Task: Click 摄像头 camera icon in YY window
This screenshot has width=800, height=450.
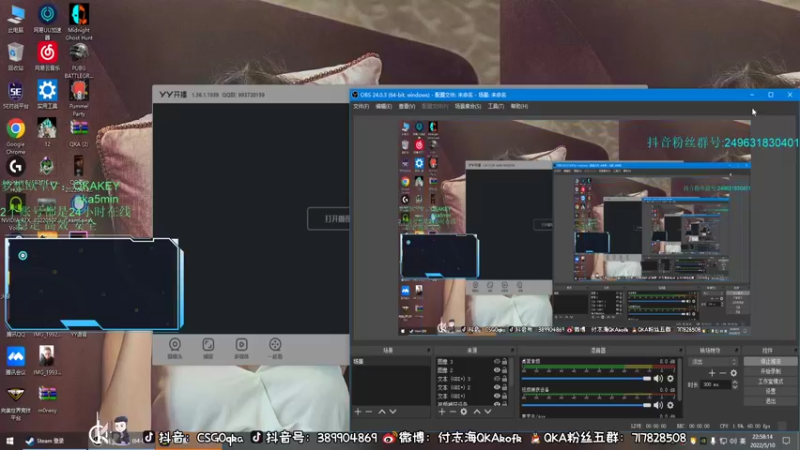Action: point(174,348)
